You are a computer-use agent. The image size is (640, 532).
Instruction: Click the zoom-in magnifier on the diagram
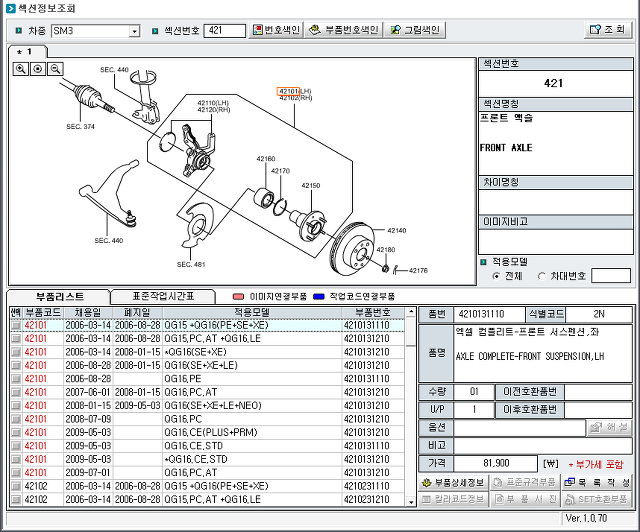coord(20,69)
